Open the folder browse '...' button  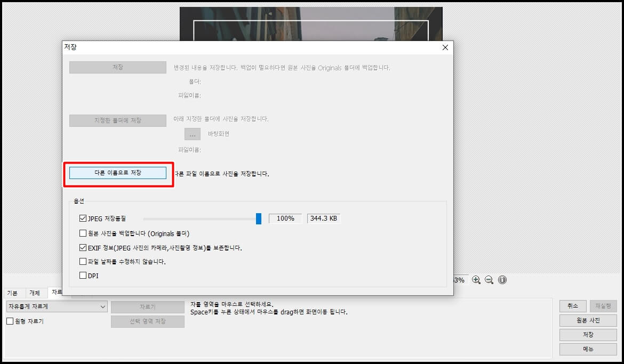click(192, 134)
